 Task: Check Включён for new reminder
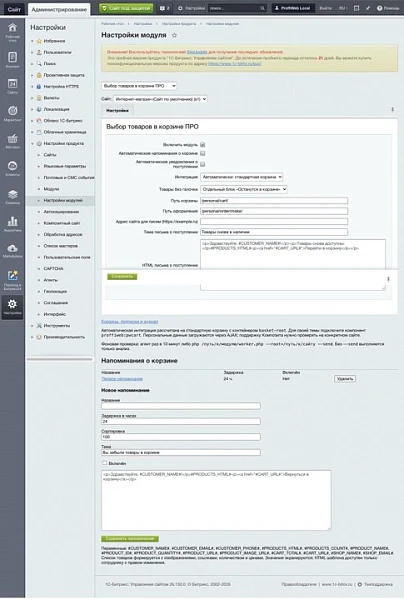pos(104,463)
